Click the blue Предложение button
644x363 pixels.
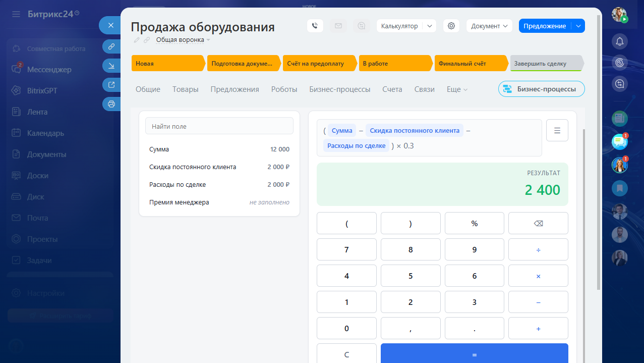545,26
